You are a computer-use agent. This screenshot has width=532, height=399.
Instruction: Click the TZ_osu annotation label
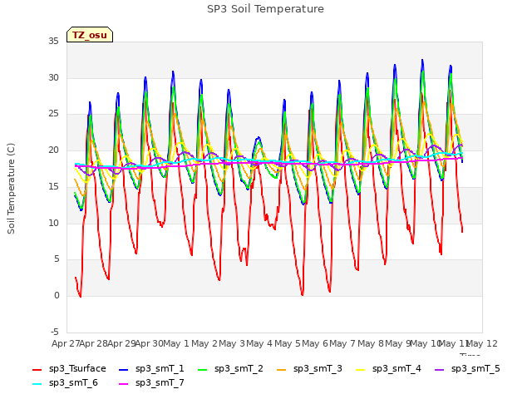click(90, 35)
